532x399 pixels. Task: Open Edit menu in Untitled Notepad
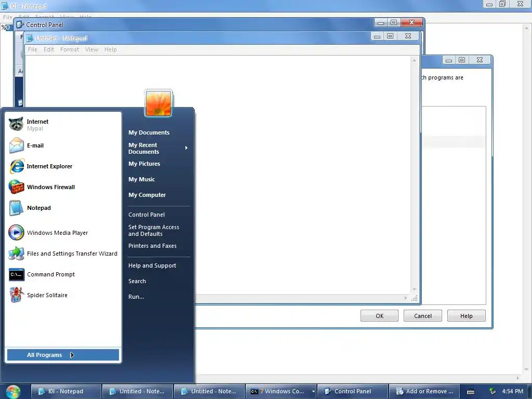(49, 49)
